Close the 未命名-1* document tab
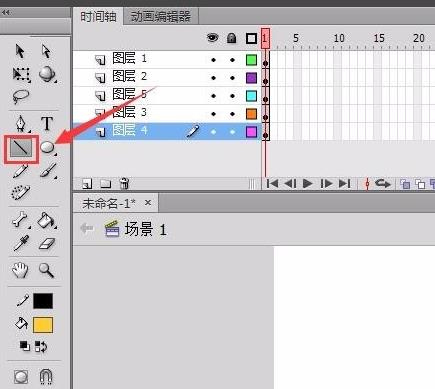 click(x=148, y=203)
